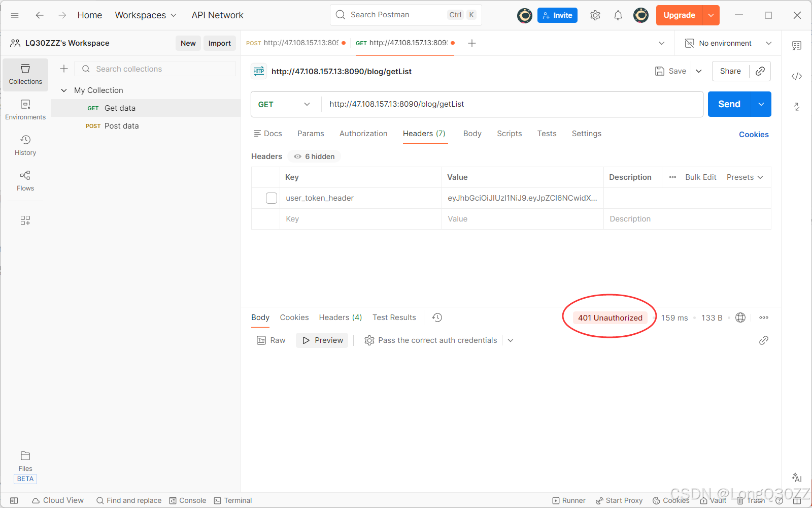Open the code snippet icon in right sidebar

click(797, 76)
